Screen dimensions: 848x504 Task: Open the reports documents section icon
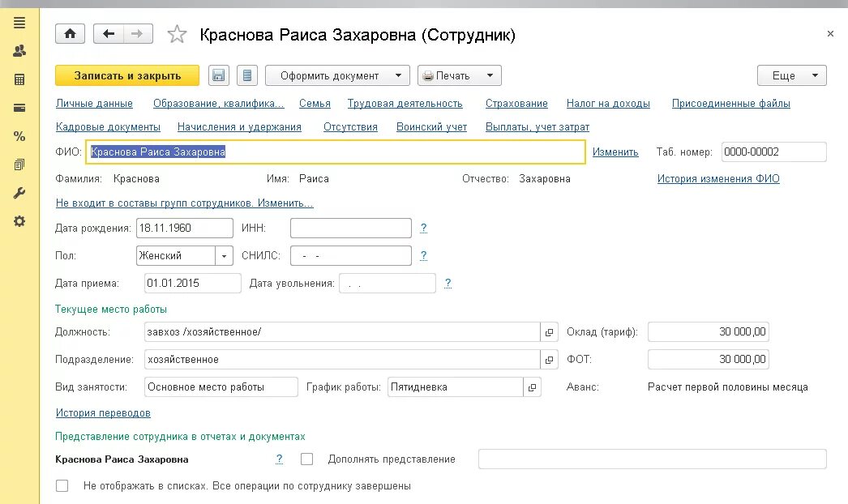pyautogui.click(x=19, y=165)
